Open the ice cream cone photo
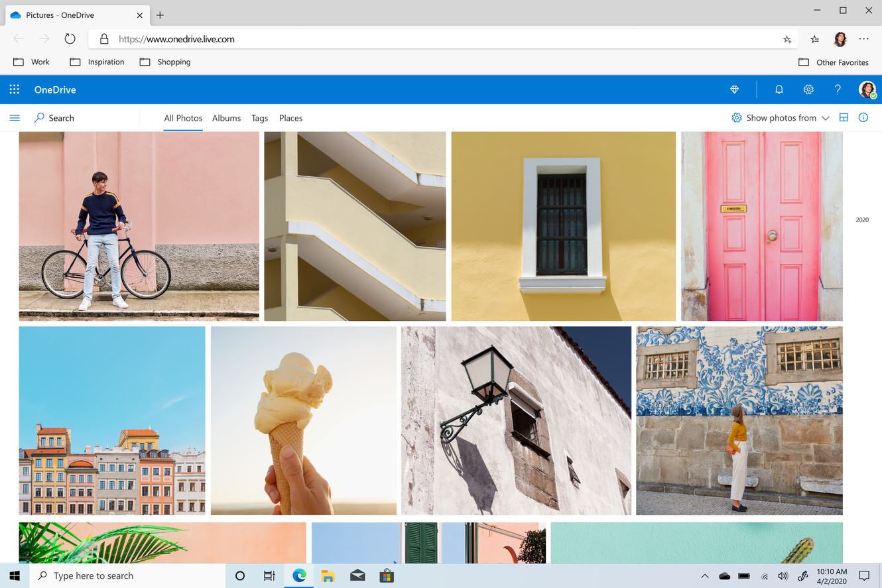The height and width of the screenshot is (588, 882). (x=303, y=420)
